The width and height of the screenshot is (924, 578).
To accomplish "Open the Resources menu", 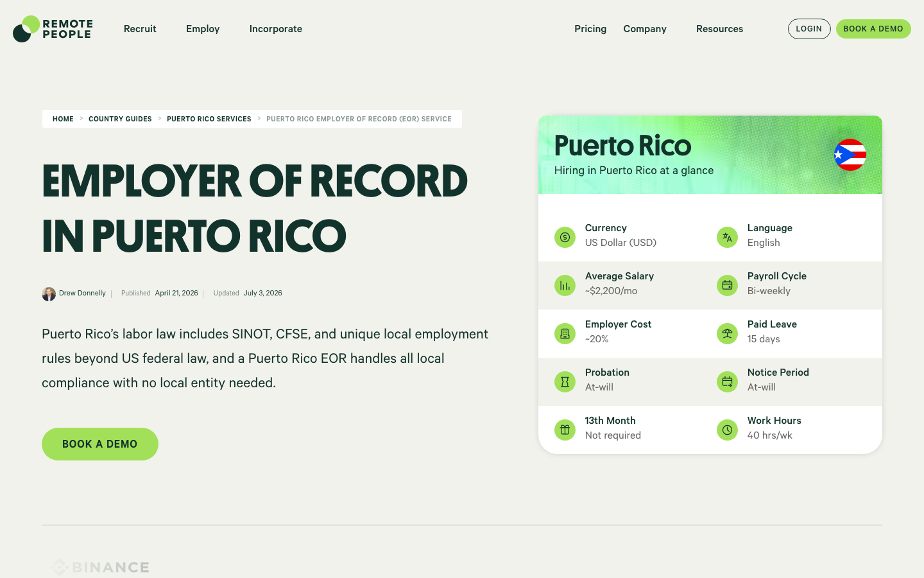I will point(719,29).
